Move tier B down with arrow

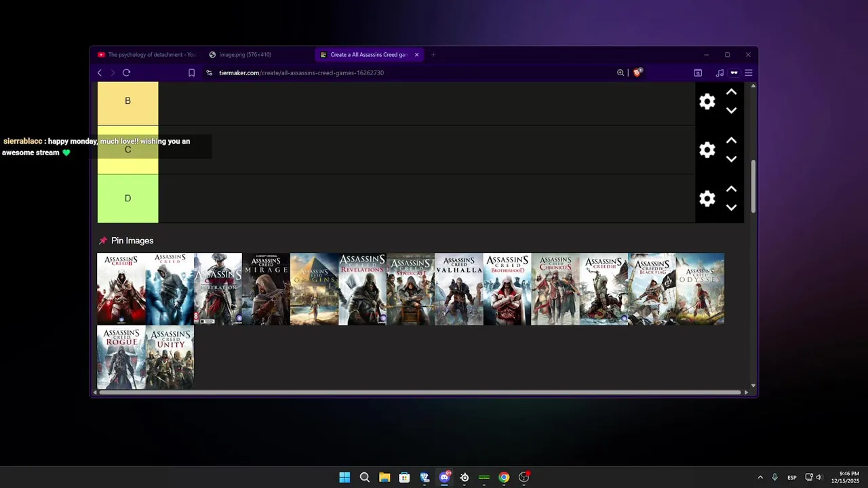731,110
